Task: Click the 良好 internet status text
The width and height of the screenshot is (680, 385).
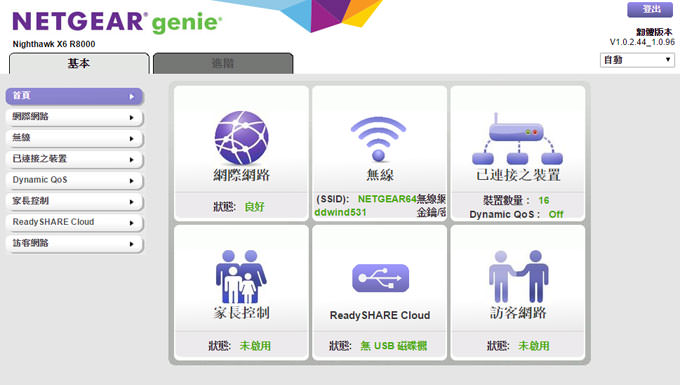Action: tap(255, 207)
